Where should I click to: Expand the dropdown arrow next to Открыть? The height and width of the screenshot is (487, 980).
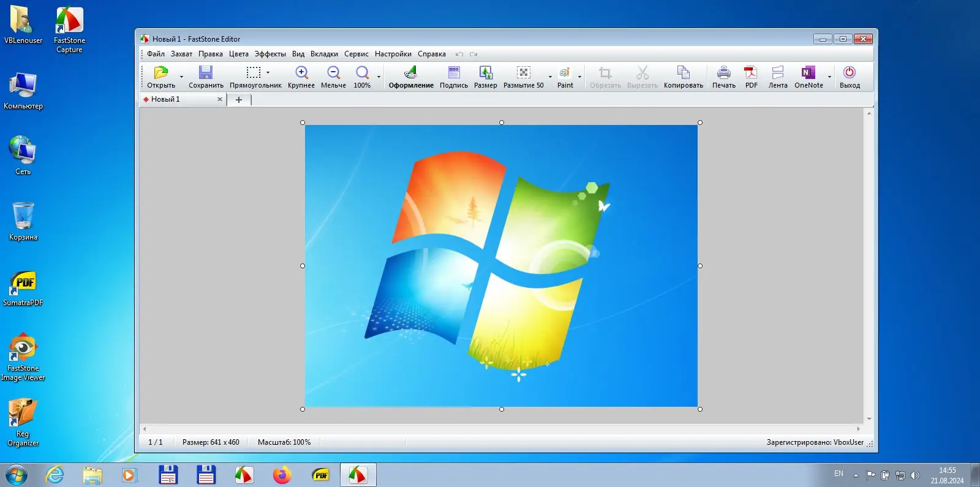click(181, 77)
